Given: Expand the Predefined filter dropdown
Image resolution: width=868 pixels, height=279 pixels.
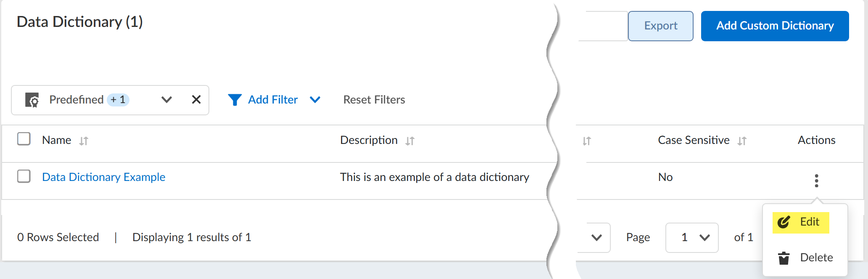Looking at the screenshot, I should point(166,100).
